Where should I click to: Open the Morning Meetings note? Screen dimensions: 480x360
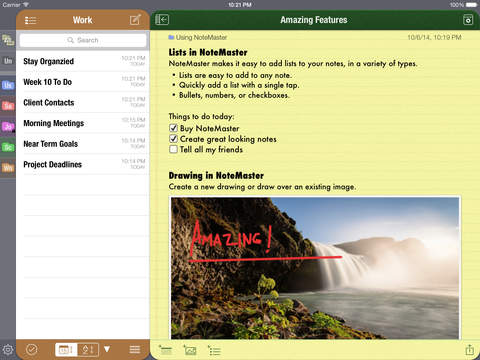[83, 123]
